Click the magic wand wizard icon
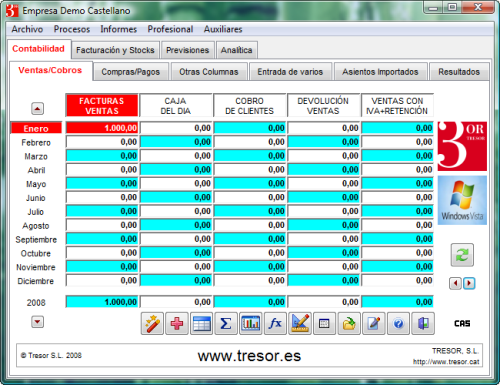Screen dimensions: 500x385 [x=152, y=323]
